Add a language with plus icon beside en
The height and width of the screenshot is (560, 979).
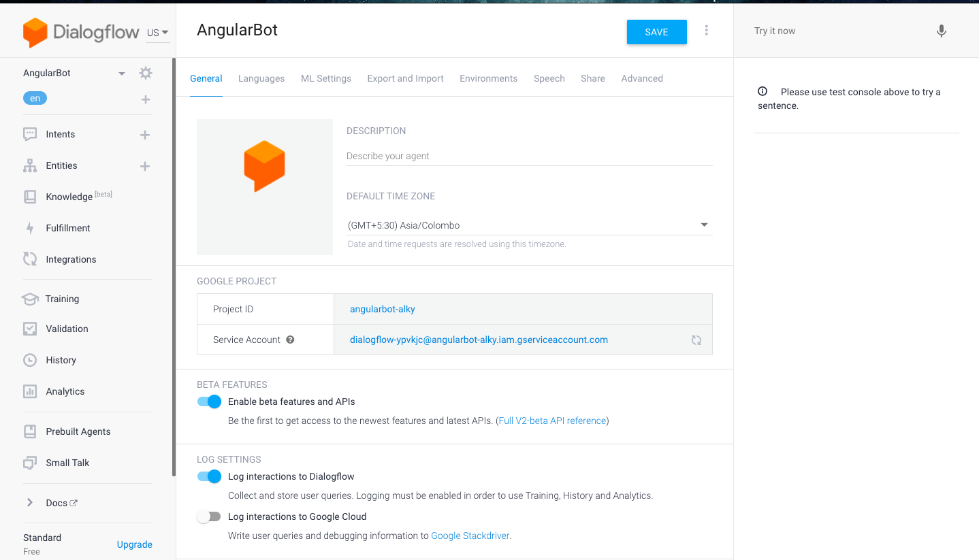point(145,99)
